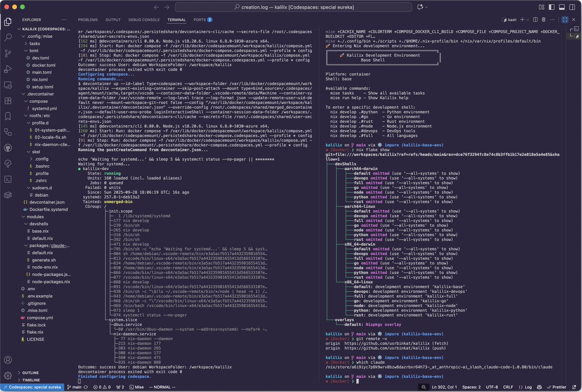The width and height of the screenshot is (582, 392).
Task: Switch to the OUTPUT tab
Action: coord(113,20)
